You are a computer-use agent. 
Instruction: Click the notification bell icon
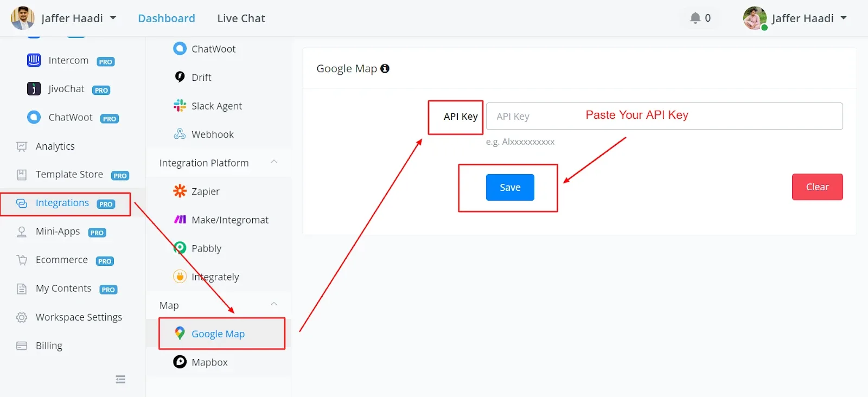pyautogui.click(x=695, y=18)
